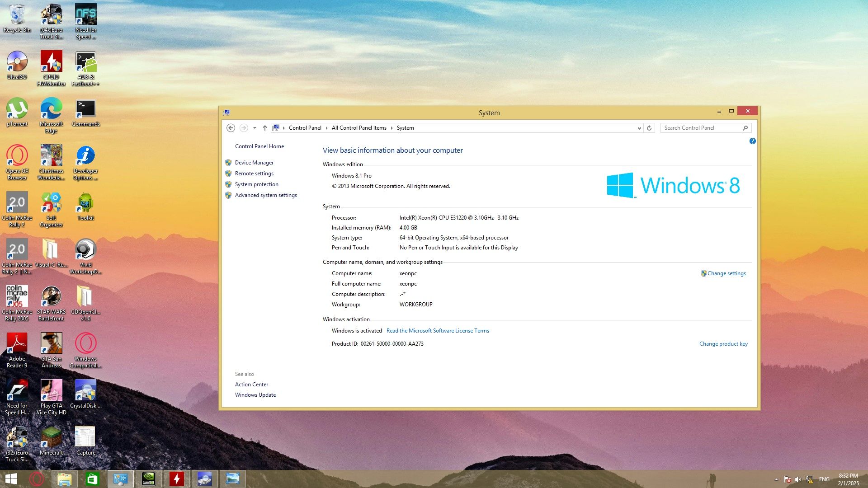Open the Capture file on desktop
This screenshot has width=868, height=488.
(x=85, y=441)
